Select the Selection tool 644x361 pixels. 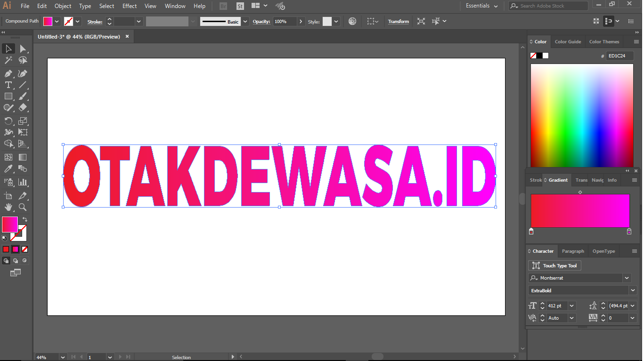(8, 49)
